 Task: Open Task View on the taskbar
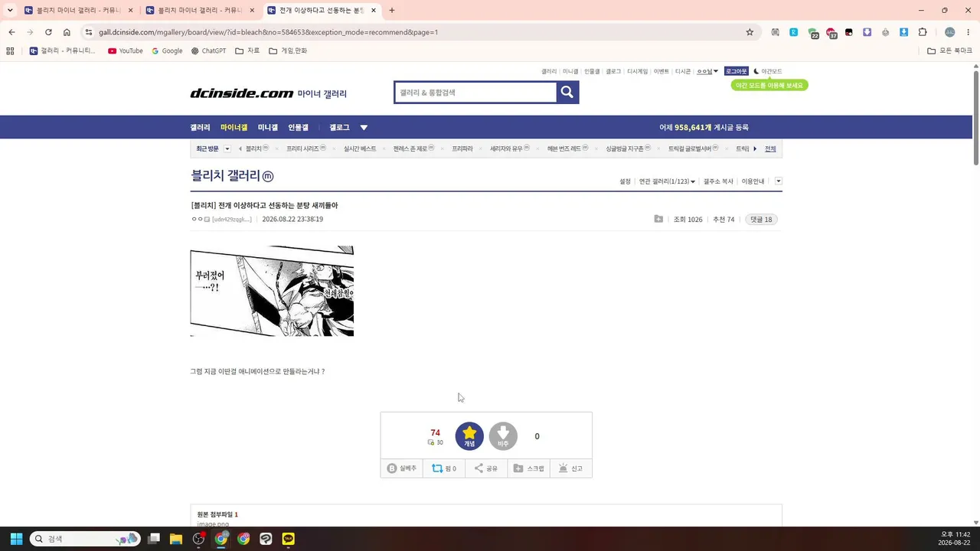(154, 539)
